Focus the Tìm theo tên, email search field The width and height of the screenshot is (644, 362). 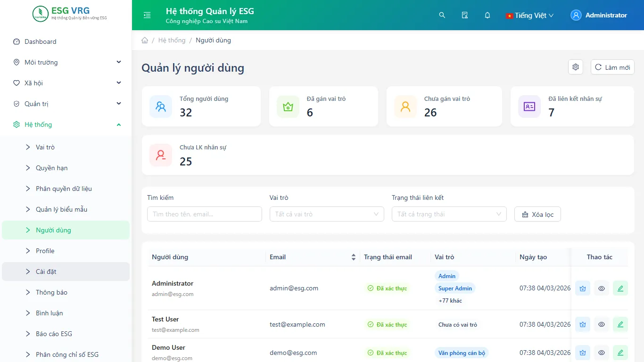205,214
